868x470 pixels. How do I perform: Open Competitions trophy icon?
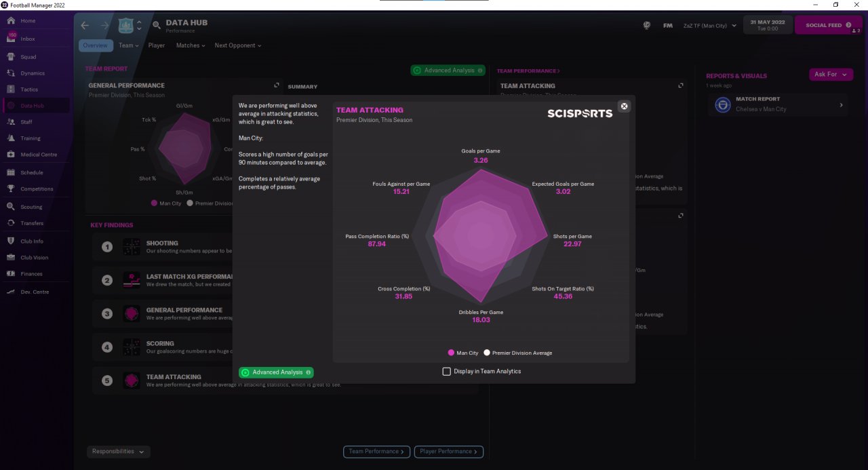[x=11, y=189]
